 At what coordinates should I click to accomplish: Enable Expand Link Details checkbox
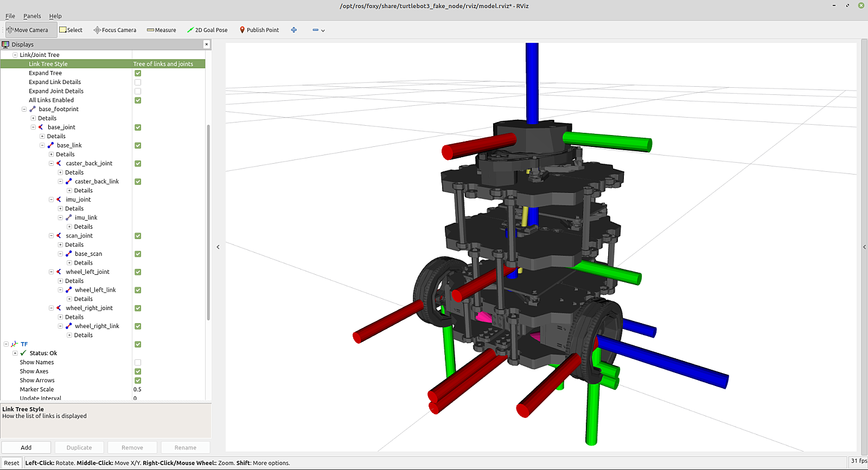[138, 82]
